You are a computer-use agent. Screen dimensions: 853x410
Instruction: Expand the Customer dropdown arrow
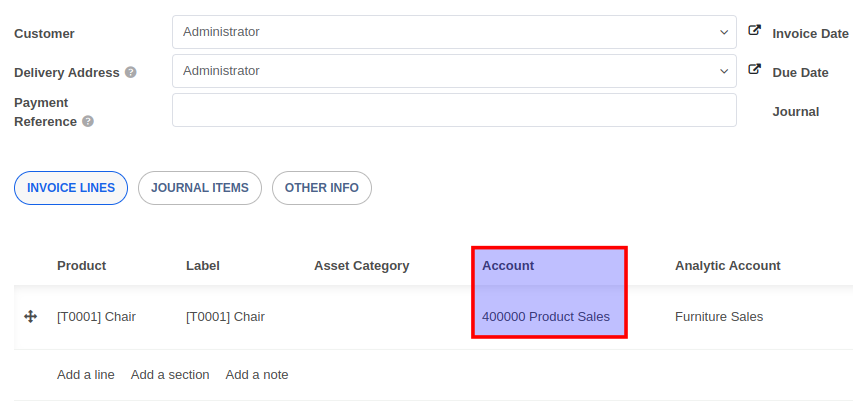point(725,32)
